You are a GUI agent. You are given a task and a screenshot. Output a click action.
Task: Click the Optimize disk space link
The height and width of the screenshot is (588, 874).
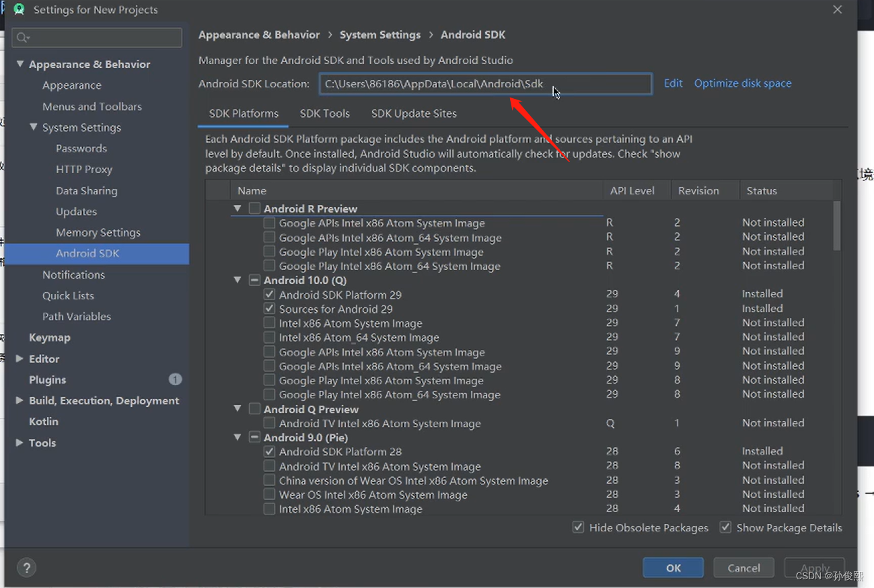[x=743, y=83]
